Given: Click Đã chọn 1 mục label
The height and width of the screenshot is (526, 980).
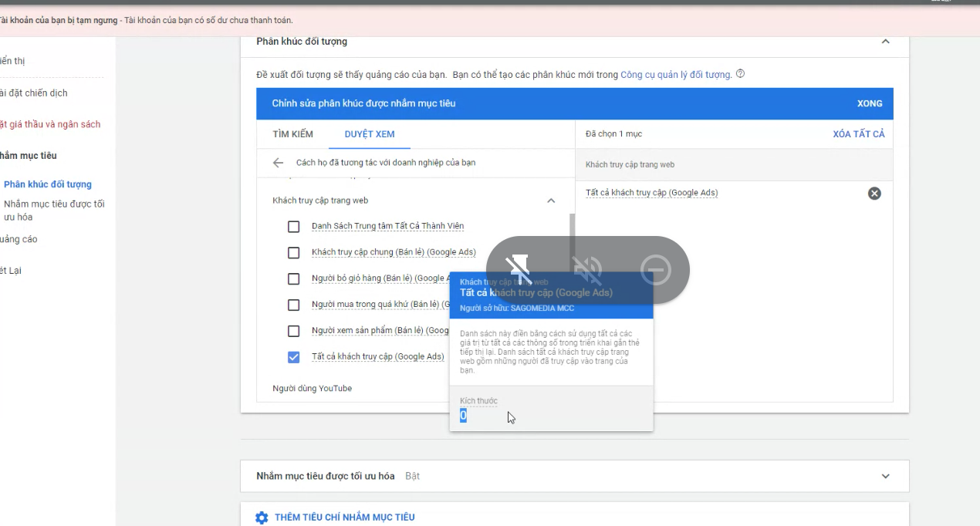Looking at the screenshot, I should coord(613,134).
